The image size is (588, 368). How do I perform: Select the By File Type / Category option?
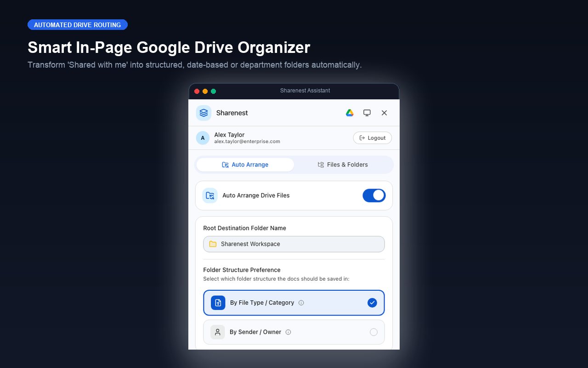(294, 303)
